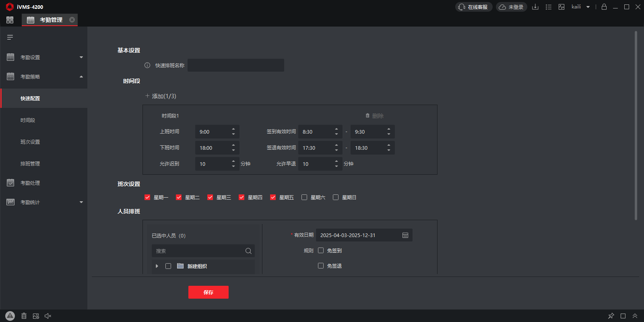Switch to the 考勤管理 tab
Viewport: 644px width, 322px height.
(x=50, y=20)
